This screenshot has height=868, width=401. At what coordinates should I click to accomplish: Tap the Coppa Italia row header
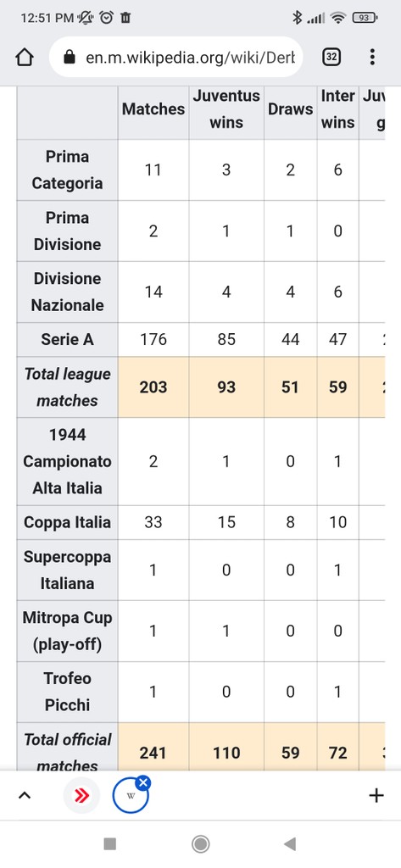[67, 522]
